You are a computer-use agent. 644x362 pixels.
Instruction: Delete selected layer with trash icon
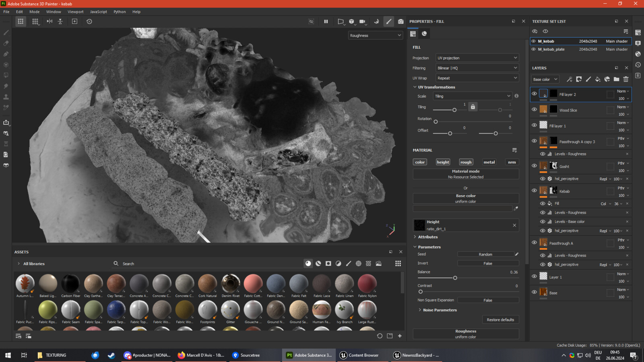pos(626,79)
